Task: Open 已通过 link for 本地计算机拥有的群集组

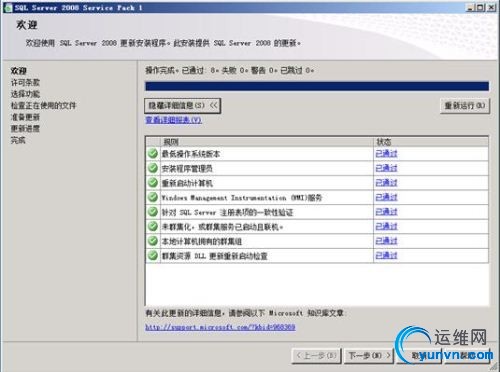Action: pos(386,241)
